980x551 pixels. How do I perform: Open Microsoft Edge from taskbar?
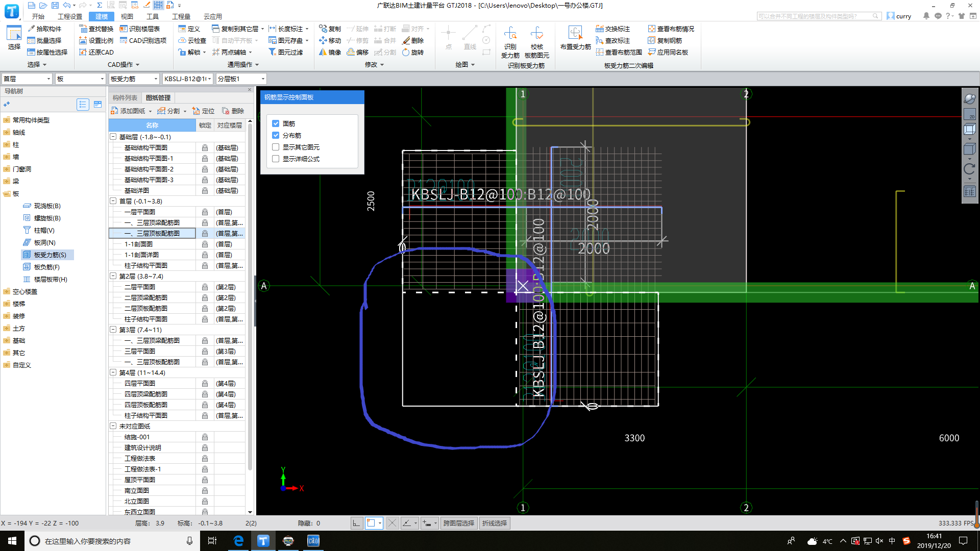coord(238,541)
